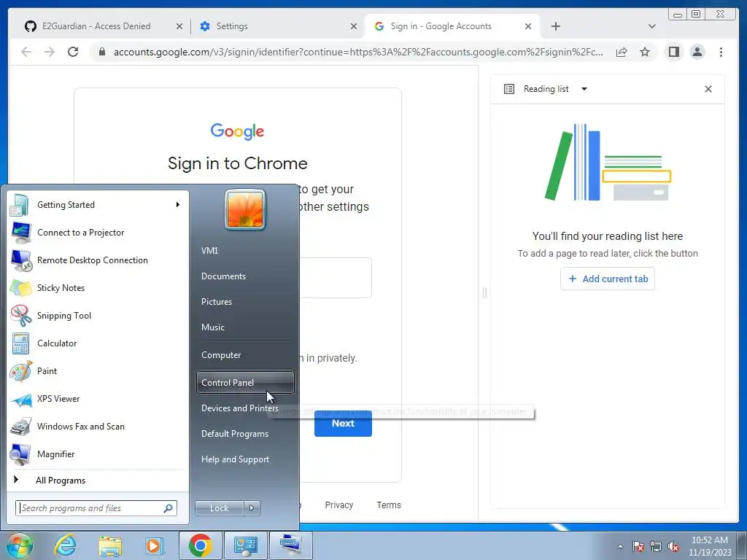Open Default Programs
Viewport: 747px width, 560px height.
click(x=245, y=434)
